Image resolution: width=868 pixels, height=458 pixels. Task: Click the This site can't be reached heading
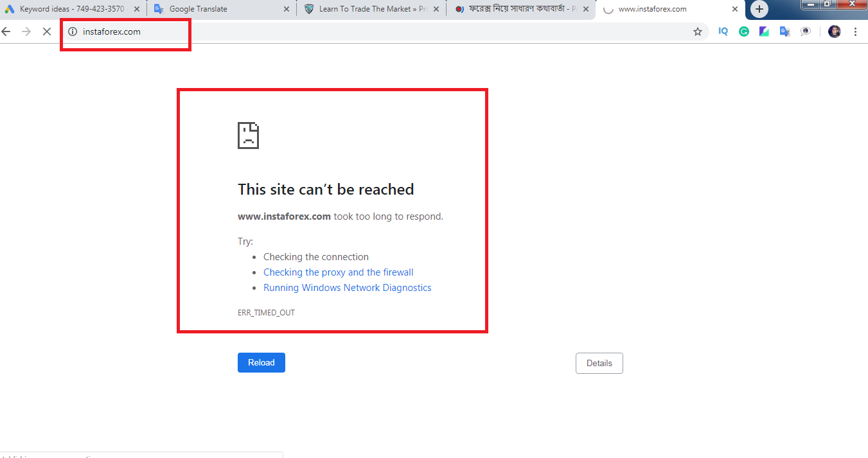(326, 189)
